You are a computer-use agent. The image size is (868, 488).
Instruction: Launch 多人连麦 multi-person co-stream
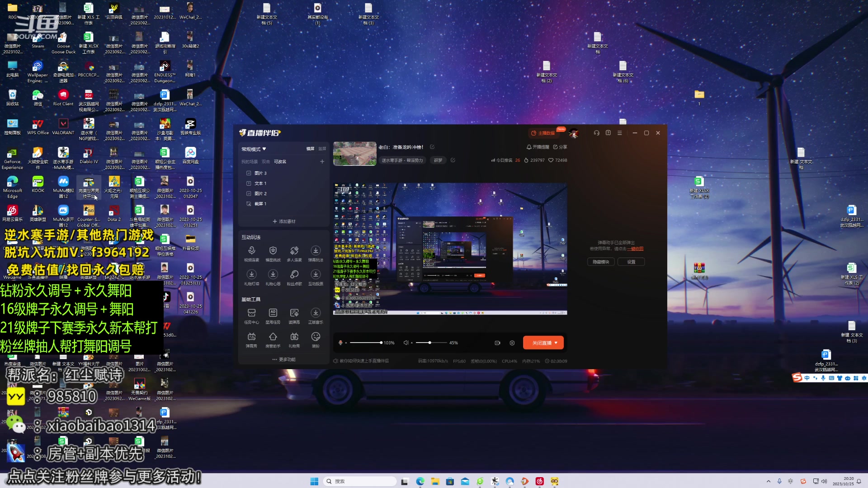coord(294,253)
